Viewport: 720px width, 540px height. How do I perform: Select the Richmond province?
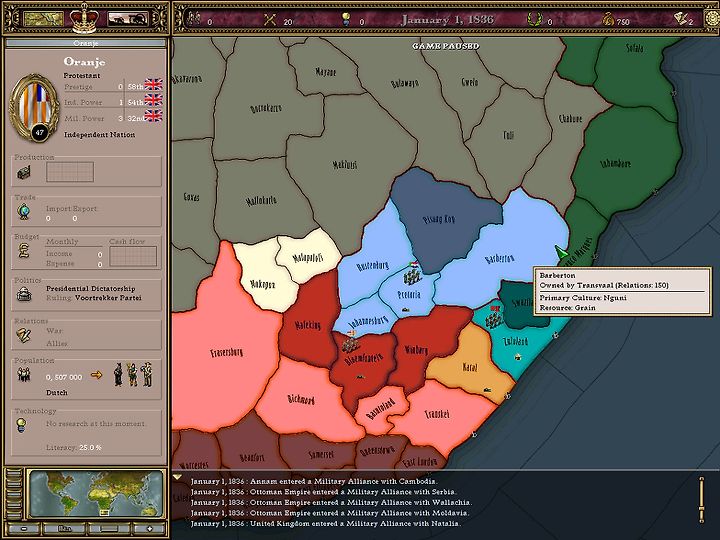coord(301,399)
